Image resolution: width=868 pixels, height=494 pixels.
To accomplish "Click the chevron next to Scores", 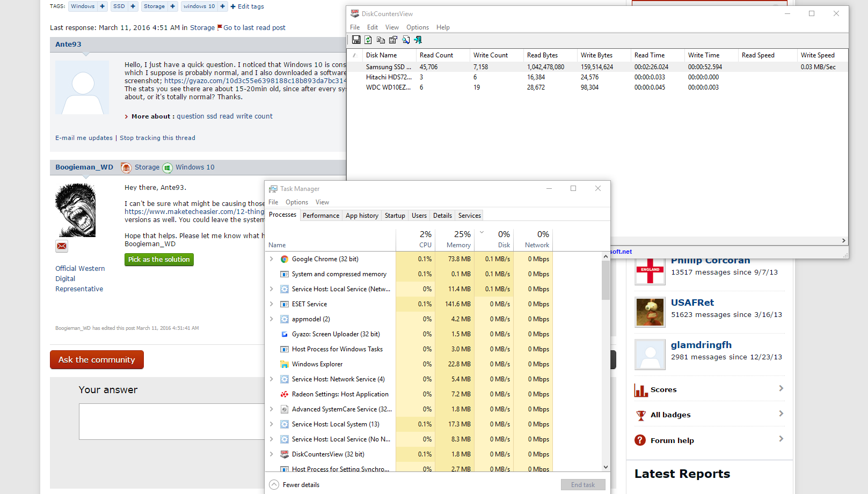I will pyautogui.click(x=781, y=388).
